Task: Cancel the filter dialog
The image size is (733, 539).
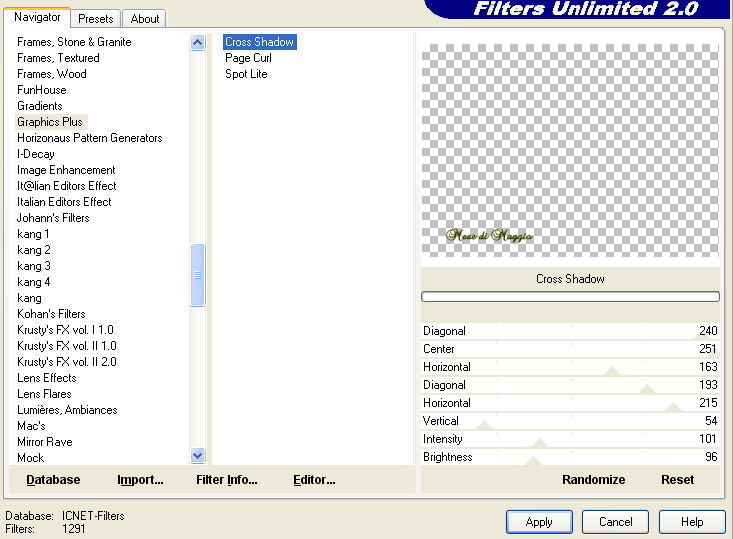Action: tap(616, 522)
